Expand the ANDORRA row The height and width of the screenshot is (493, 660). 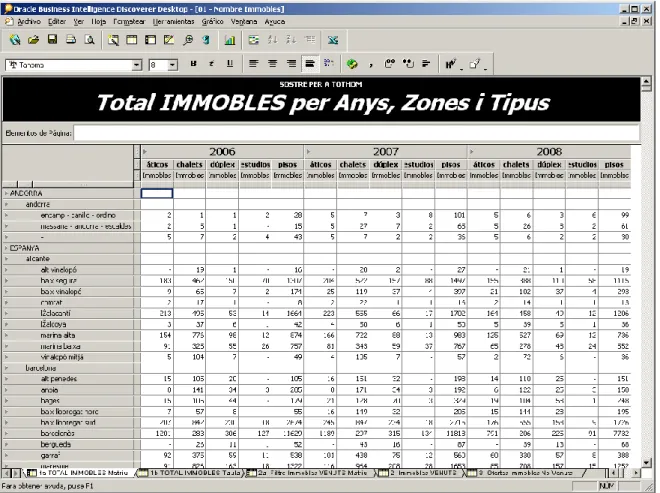click(6, 193)
